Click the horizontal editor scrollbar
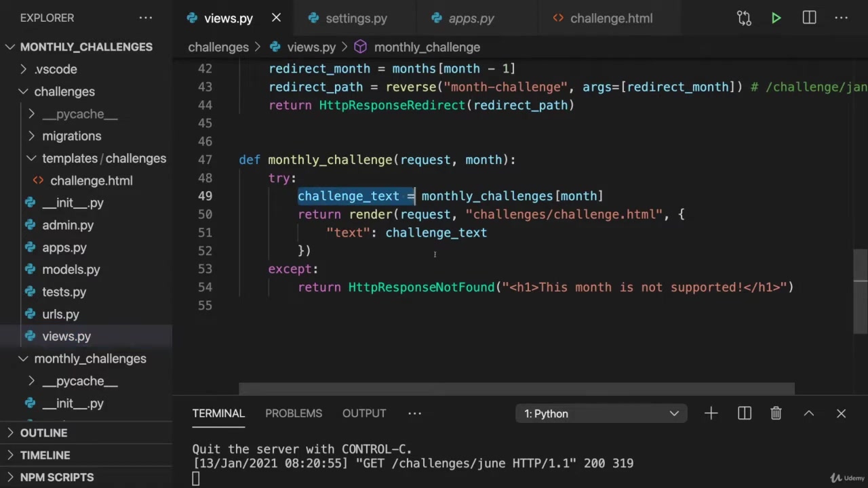This screenshot has height=488, width=868. point(515,389)
